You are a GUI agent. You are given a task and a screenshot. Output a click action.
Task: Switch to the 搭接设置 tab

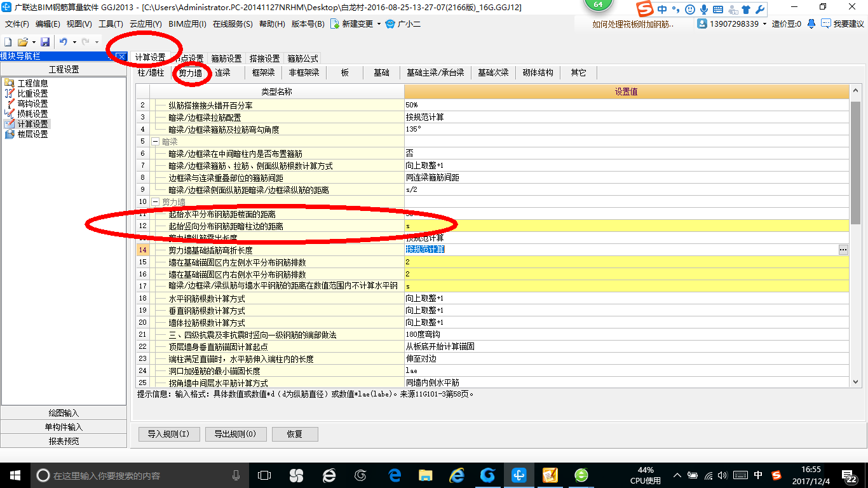point(264,58)
